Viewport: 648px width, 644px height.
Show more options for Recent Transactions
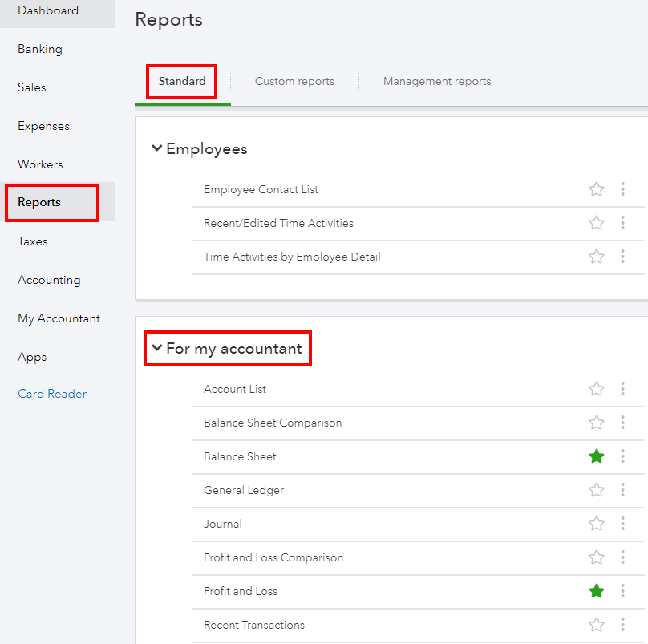coord(622,625)
